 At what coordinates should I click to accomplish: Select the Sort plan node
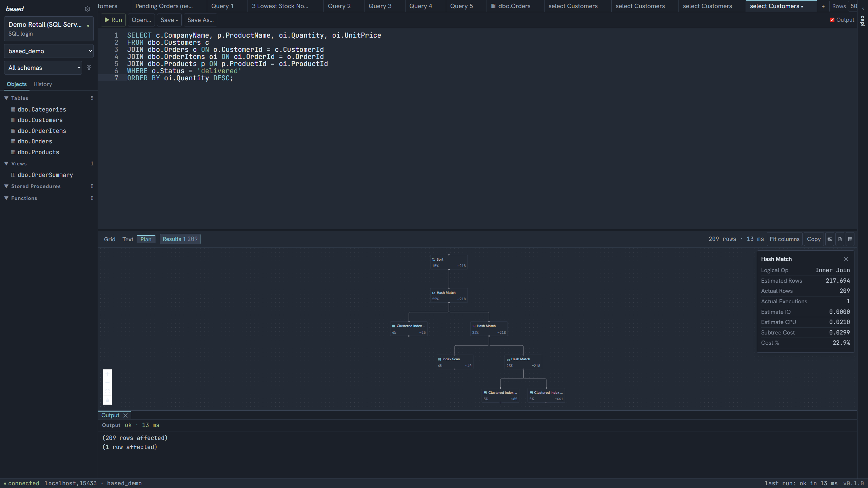click(x=449, y=262)
